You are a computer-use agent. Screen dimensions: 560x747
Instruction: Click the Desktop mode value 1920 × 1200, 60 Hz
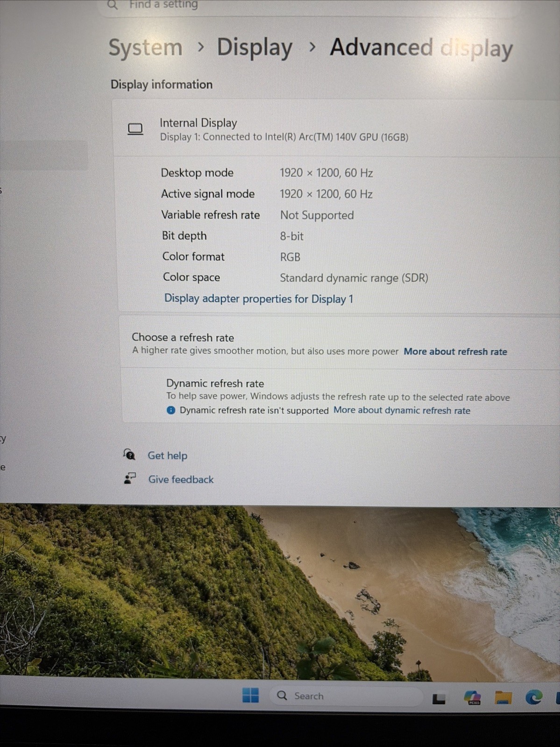(x=326, y=173)
